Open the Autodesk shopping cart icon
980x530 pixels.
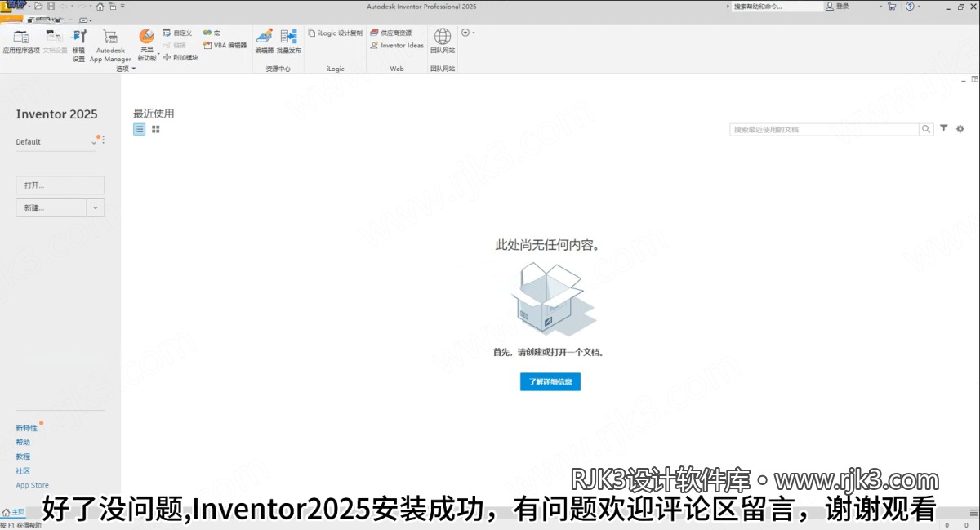pos(891,6)
